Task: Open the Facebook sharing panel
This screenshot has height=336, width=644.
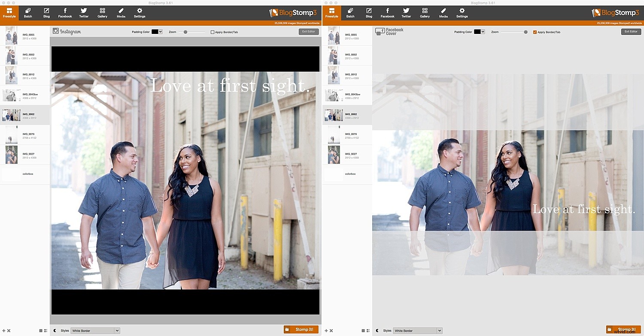Action: coord(65,12)
